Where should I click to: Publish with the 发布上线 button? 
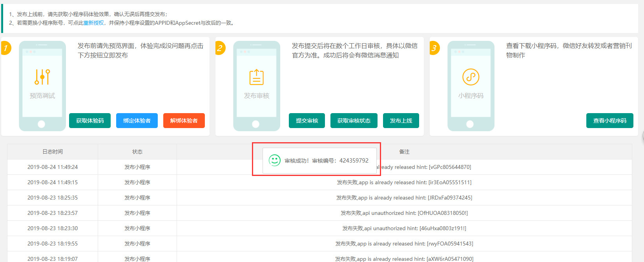401,121
